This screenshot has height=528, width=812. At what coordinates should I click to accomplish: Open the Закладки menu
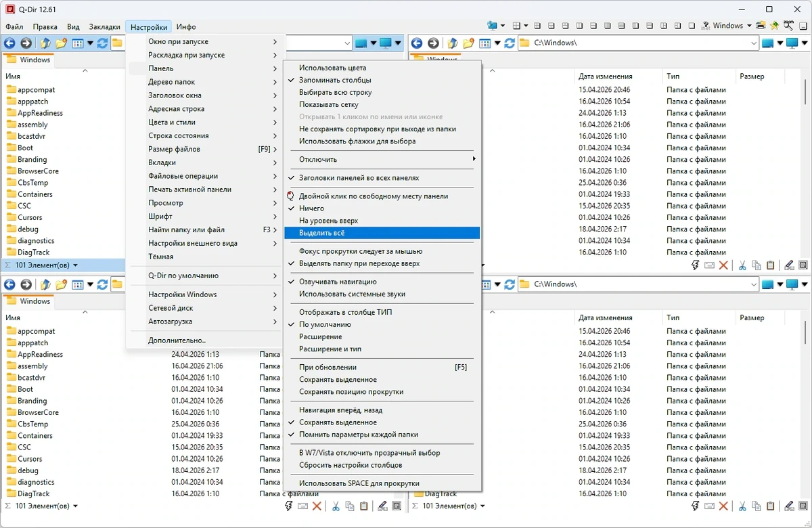104,26
